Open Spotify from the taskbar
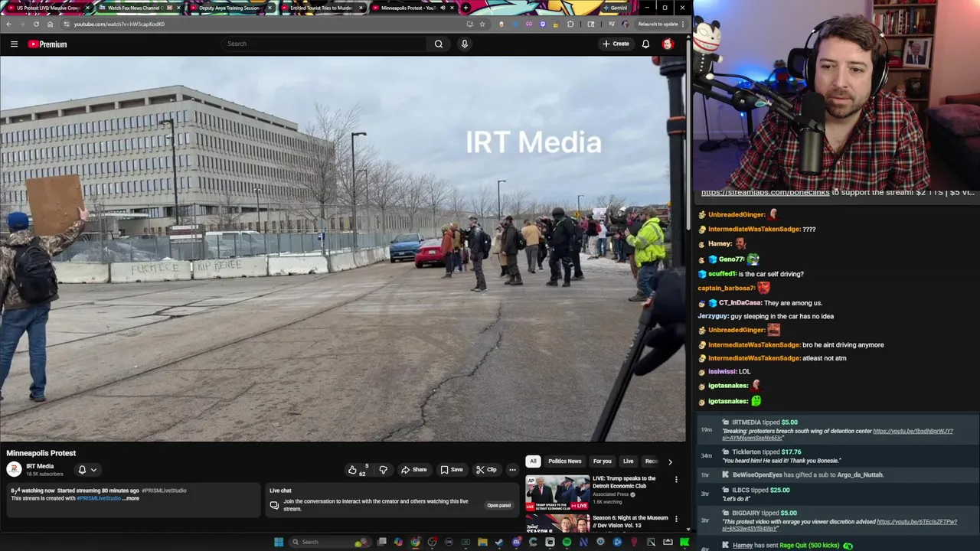 (567, 542)
